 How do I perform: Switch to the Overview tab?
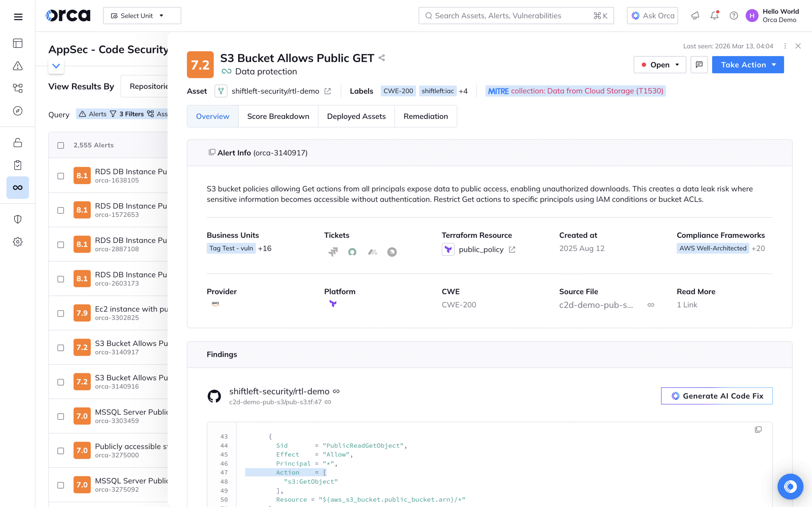pos(213,116)
